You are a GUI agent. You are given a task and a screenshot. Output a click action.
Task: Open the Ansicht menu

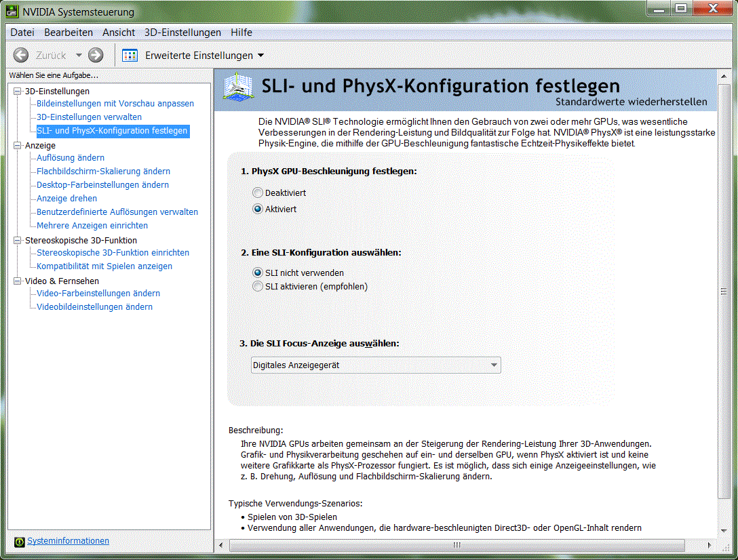click(x=119, y=33)
